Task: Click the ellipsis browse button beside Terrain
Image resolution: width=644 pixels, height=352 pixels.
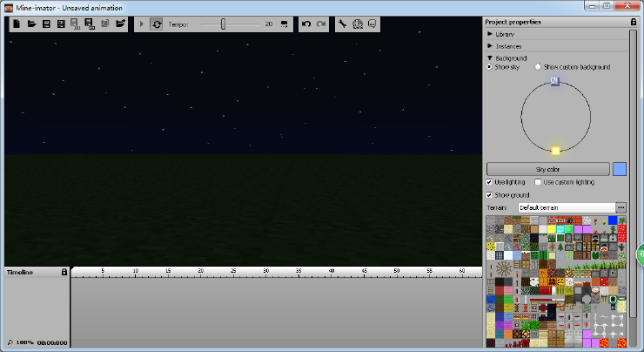Action: [621, 207]
